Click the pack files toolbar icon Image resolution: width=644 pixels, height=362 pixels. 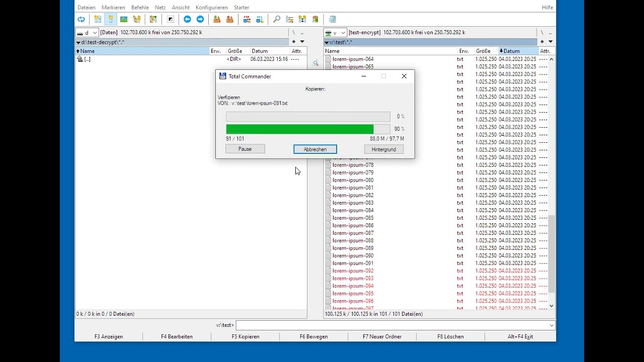217,20
